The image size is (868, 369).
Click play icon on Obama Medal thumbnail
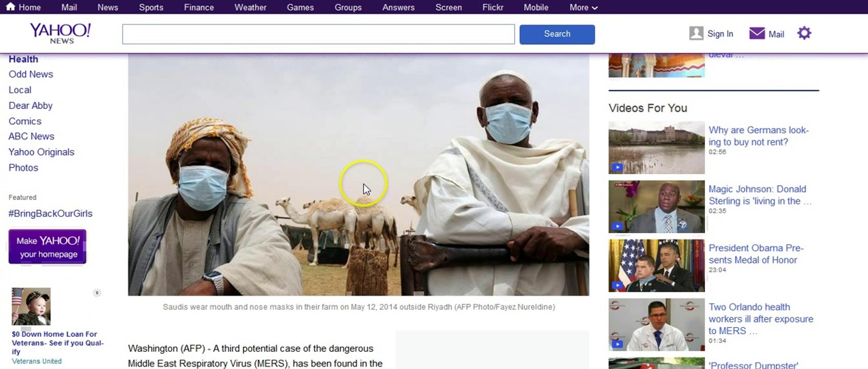(x=617, y=285)
